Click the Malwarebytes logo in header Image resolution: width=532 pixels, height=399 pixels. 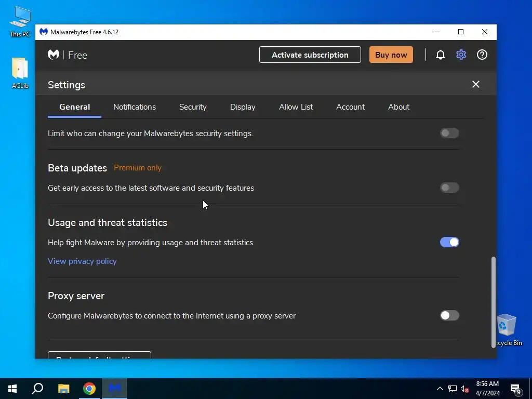pyautogui.click(x=54, y=55)
